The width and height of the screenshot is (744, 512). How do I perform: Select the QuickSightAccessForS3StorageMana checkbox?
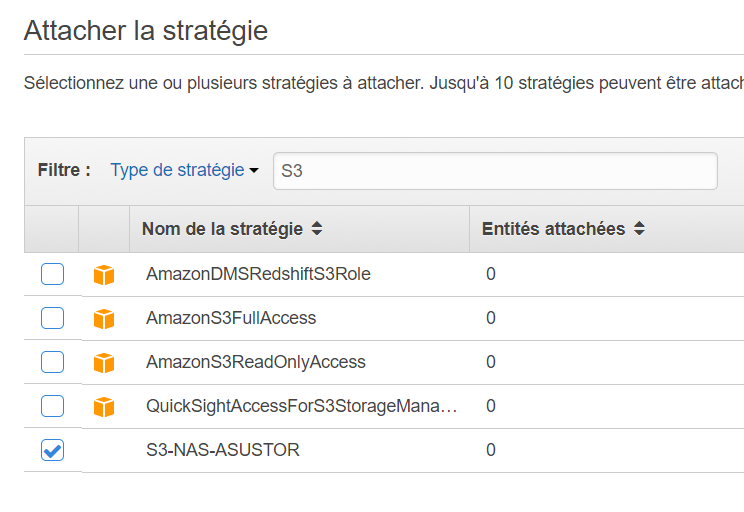coord(52,406)
